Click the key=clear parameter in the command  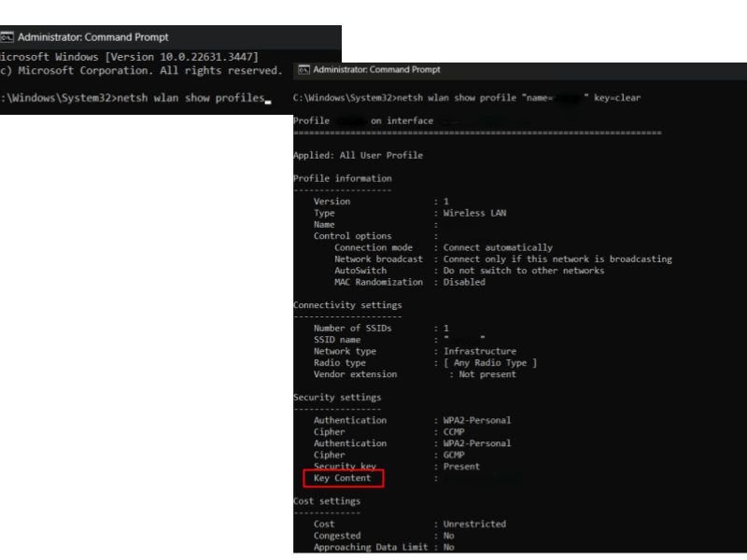tap(617, 97)
